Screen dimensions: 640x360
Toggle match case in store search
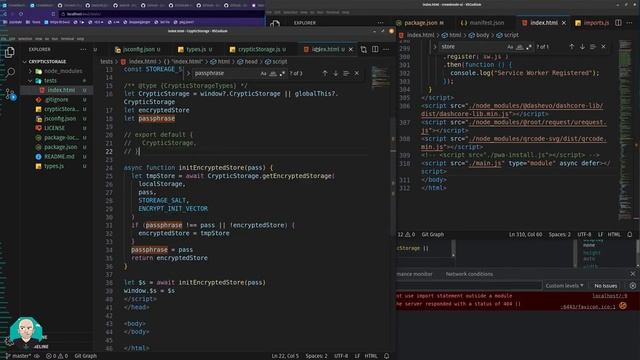[510, 47]
